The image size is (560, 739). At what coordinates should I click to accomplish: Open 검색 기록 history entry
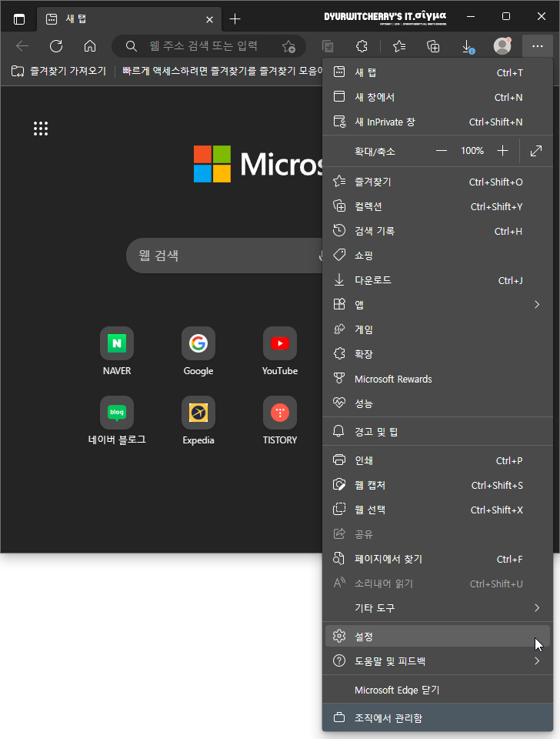tap(438, 231)
